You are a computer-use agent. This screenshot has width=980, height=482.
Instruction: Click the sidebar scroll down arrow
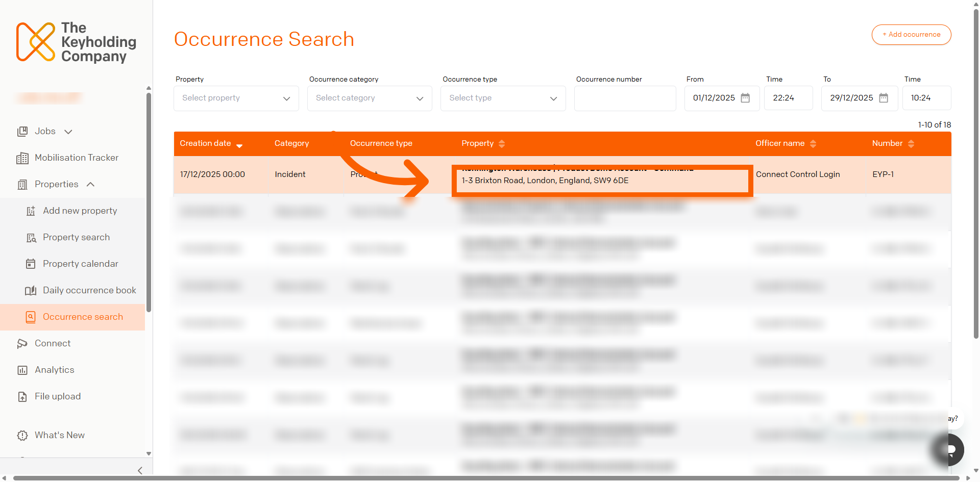149,453
